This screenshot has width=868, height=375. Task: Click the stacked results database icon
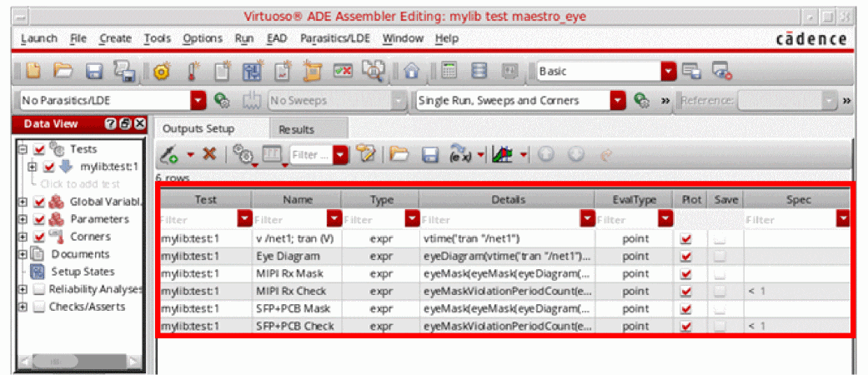tap(479, 72)
